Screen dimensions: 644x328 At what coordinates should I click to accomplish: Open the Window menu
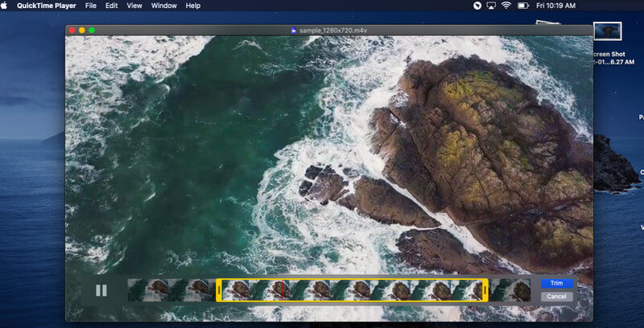(x=164, y=6)
